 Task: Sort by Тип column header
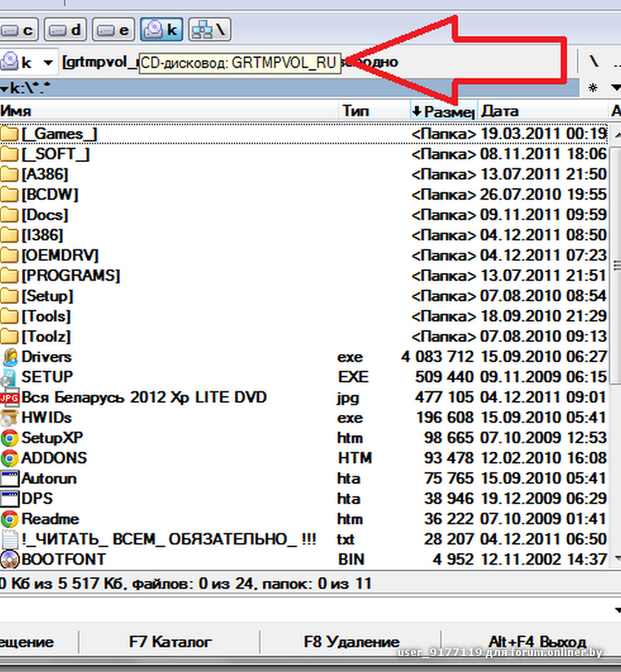[x=374, y=112]
